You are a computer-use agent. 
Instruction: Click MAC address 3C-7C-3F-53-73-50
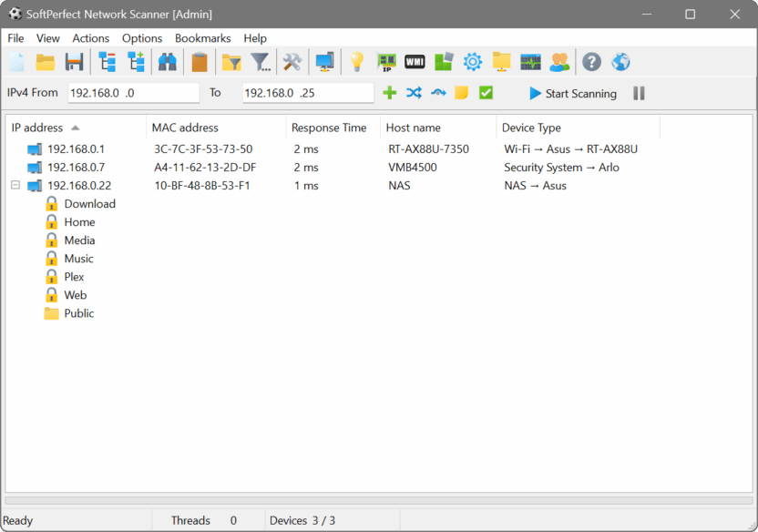203,148
